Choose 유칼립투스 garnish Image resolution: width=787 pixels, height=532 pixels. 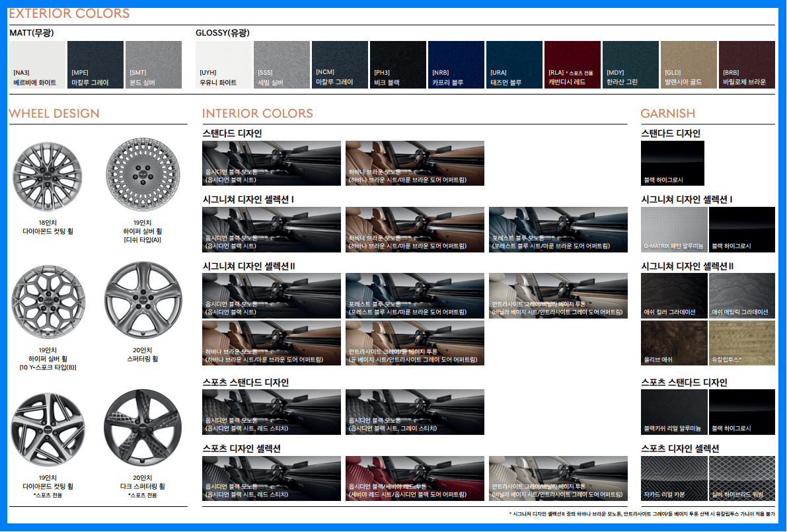coord(742,343)
